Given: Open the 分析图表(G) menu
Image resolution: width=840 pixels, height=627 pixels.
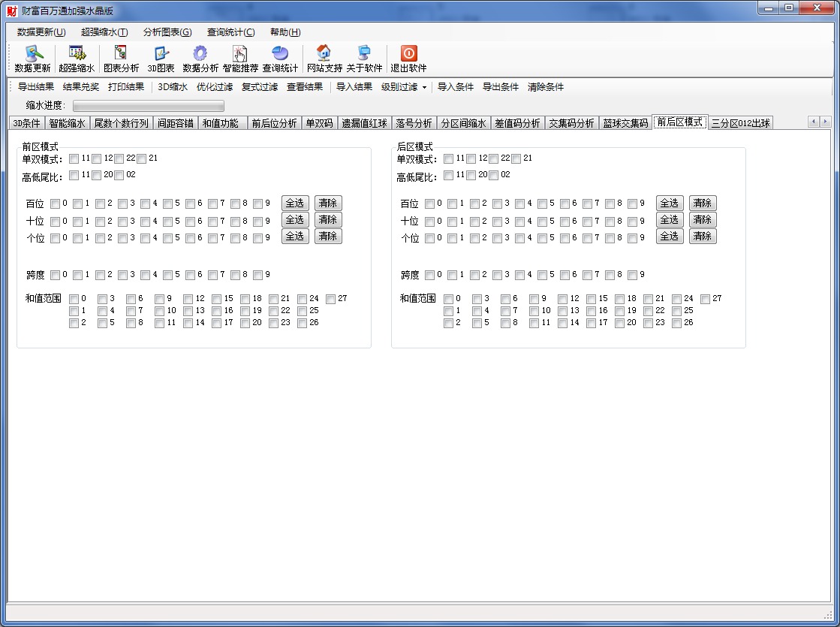Looking at the screenshot, I should [x=167, y=32].
